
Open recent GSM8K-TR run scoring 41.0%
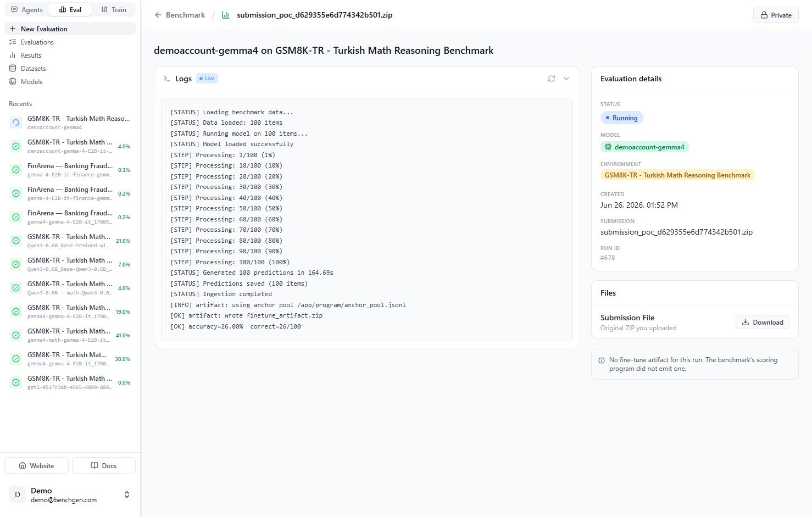pos(70,335)
